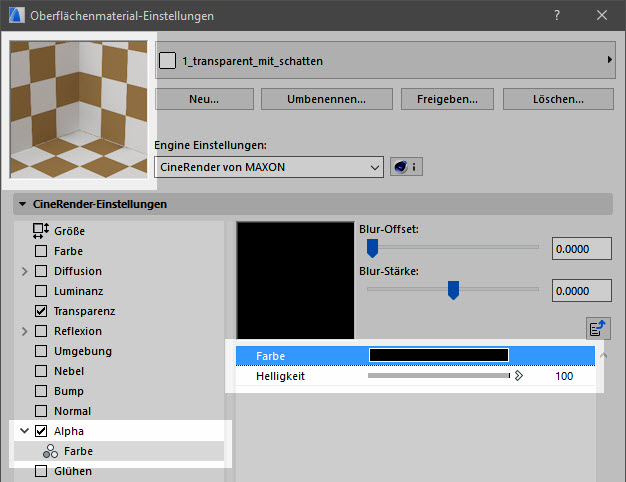
Task: Click the Umbenennen... button
Action: 327,99
